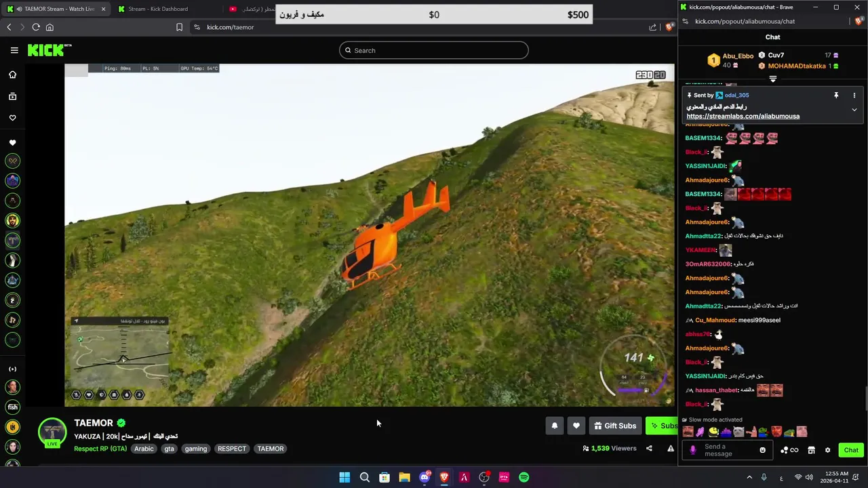Collapse the pinned message chevron
The image size is (868, 488).
click(x=854, y=109)
